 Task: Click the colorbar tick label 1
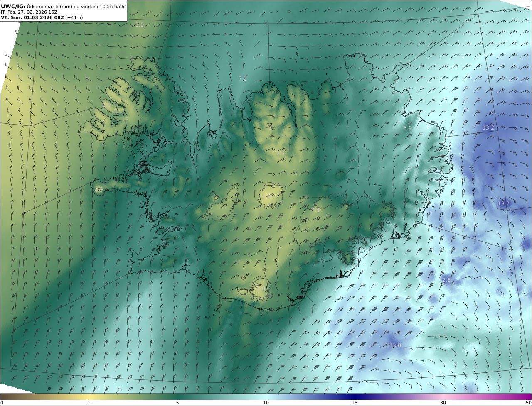pyautogui.click(x=89, y=403)
